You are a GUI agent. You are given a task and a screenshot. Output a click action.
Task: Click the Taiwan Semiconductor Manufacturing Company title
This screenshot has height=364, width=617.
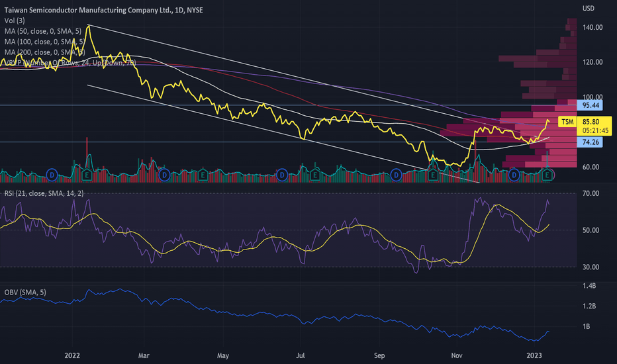103,10
